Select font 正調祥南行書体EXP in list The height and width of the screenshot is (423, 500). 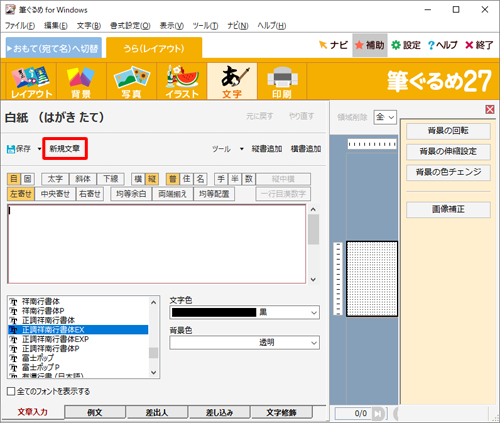[x=78, y=339]
